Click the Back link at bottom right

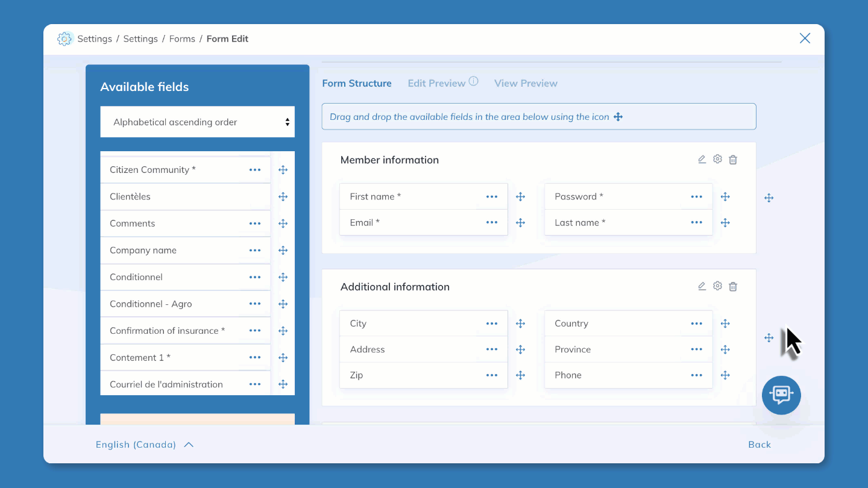click(x=759, y=445)
